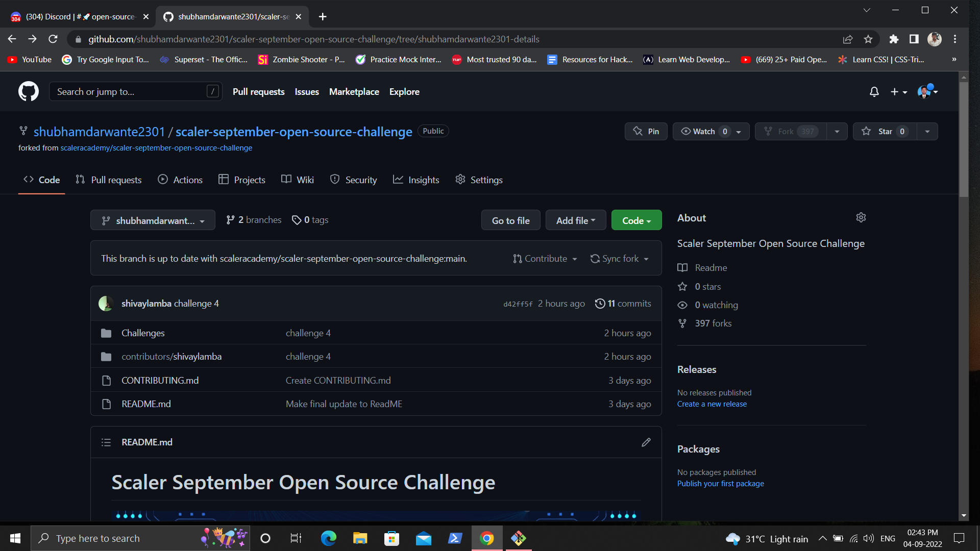Click the Go to file button
The height and width of the screenshot is (551, 980).
pos(510,220)
